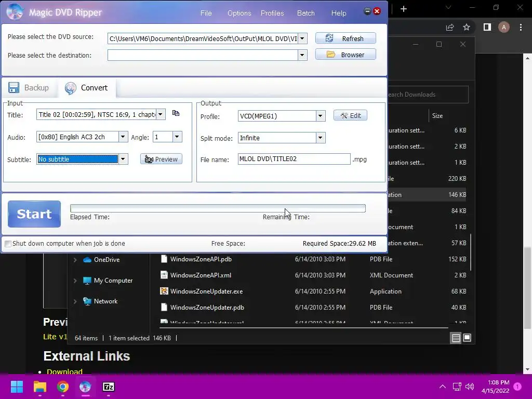
Task: Click the volume speaker tray icon
Action: pyautogui.click(x=470, y=387)
